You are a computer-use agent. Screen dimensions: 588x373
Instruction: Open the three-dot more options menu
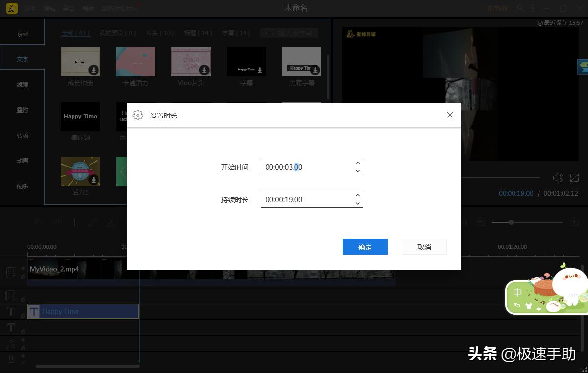point(533,8)
